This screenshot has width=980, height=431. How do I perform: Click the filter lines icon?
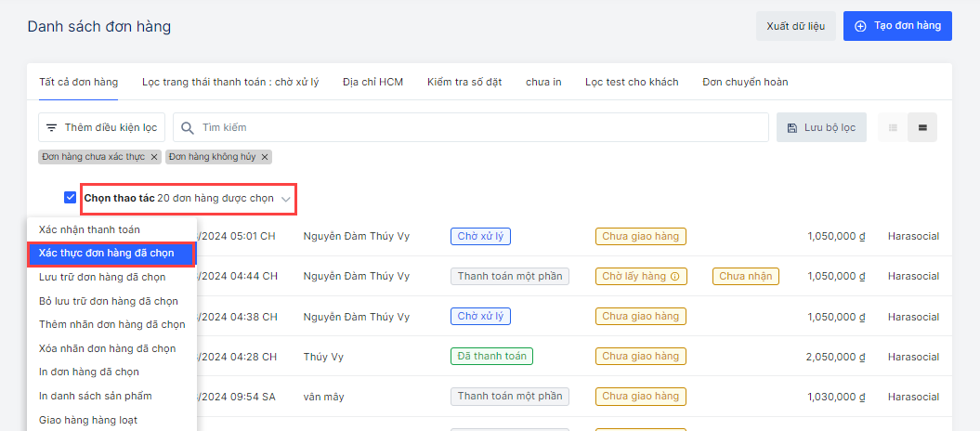click(x=51, y=127)
